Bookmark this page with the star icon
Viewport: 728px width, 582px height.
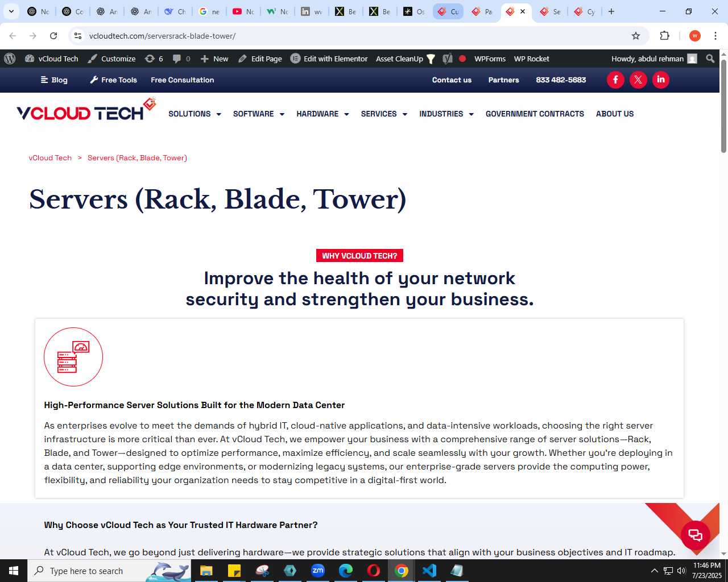coord(636,36)
